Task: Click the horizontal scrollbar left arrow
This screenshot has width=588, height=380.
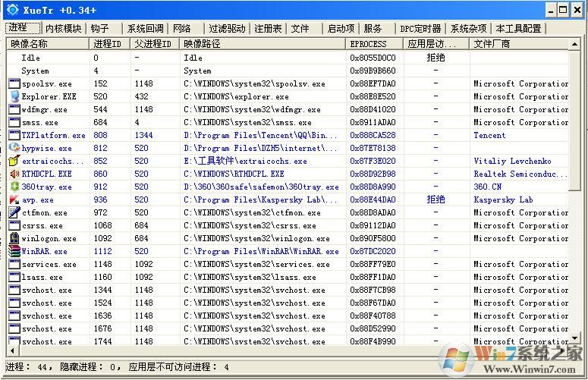Action: point(12,350)
